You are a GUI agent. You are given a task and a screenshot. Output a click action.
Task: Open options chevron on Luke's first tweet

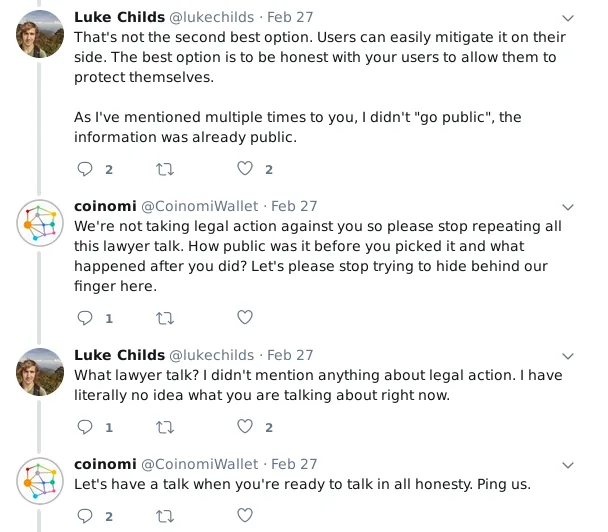pos(568,18)
